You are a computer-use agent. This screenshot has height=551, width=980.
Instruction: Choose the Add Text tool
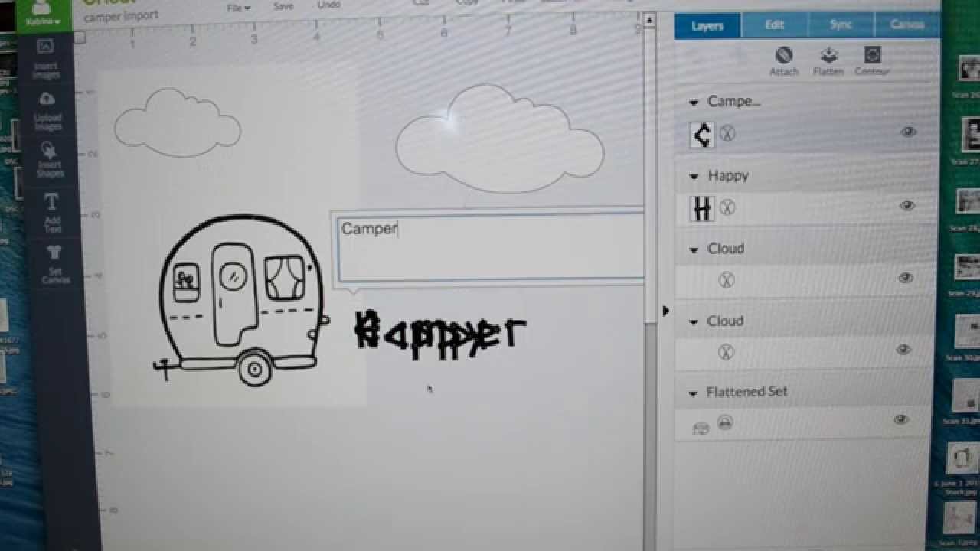(52, 213)
